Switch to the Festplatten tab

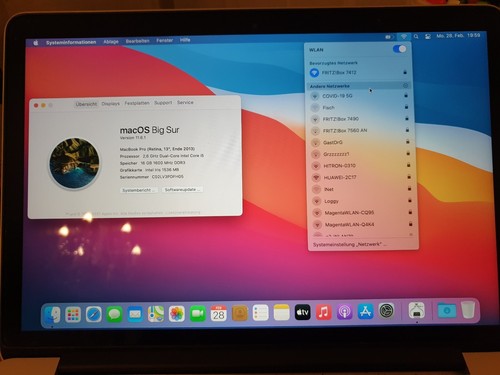(137, 103)
